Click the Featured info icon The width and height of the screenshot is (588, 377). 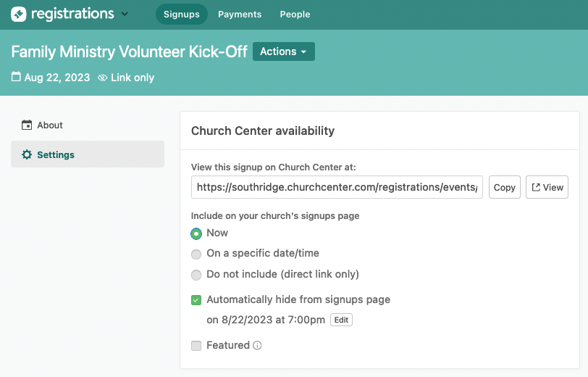[x=257, y=346]
